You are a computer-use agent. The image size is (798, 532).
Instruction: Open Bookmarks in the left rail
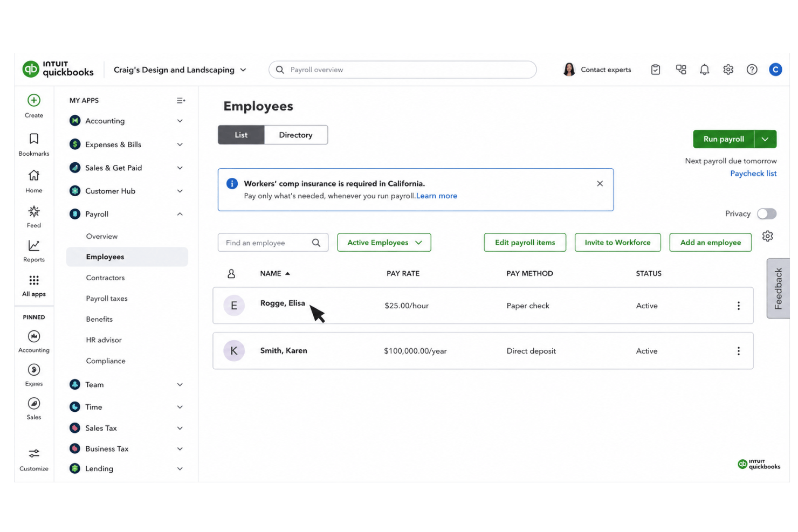pos(33,144)
